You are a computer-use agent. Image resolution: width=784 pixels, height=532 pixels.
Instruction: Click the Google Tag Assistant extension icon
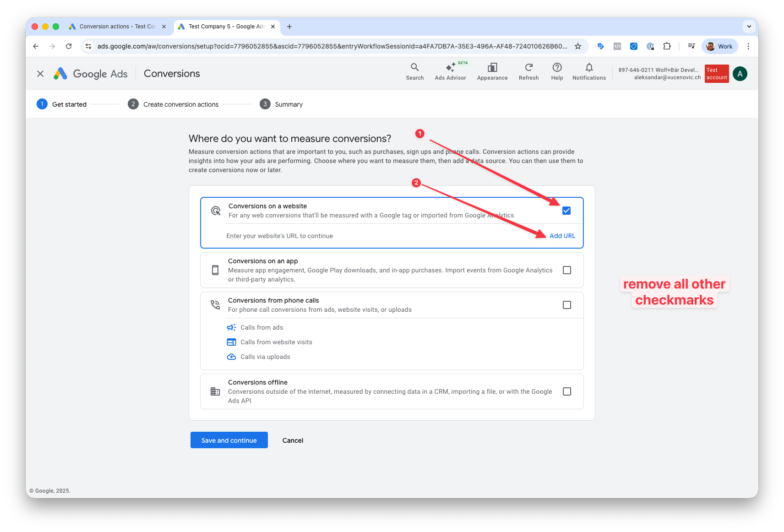coord(601,46)
